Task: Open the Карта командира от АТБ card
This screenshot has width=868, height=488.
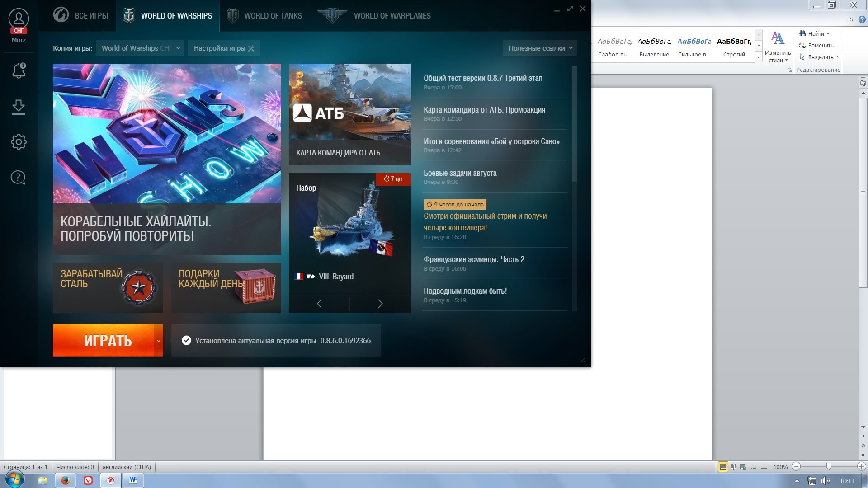Action: 350,114
